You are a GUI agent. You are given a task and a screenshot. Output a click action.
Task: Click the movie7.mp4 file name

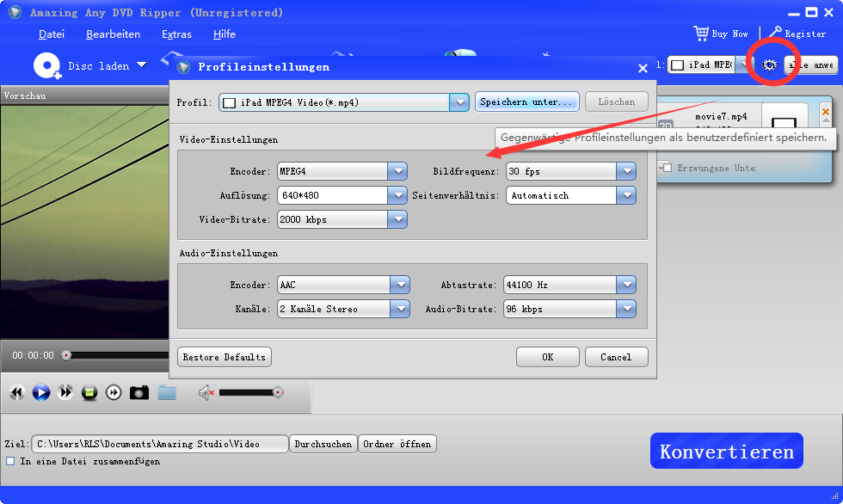coord(721,117)
